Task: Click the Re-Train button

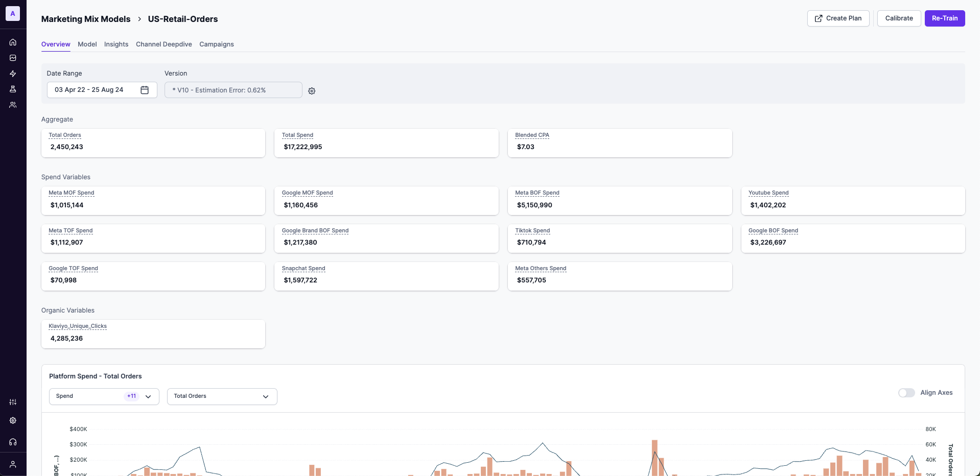Action: [x=945, y=18]
